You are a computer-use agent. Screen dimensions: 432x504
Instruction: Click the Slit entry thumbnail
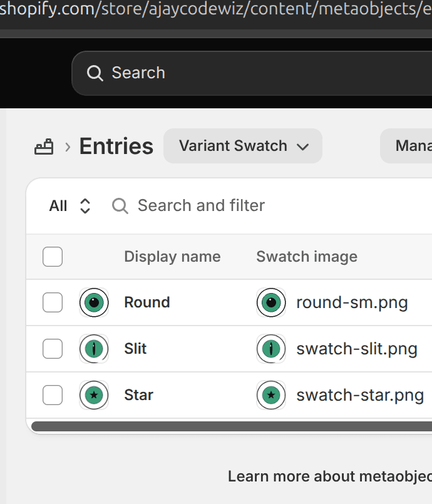(94, 349)
